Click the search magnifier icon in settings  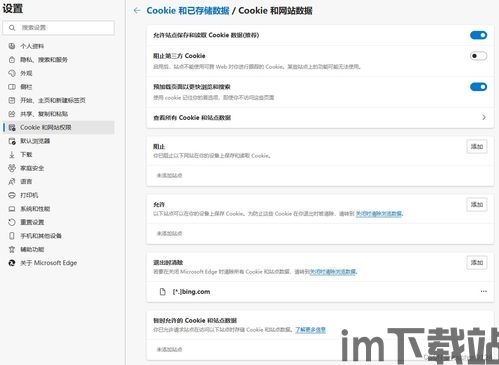point(12,28)
